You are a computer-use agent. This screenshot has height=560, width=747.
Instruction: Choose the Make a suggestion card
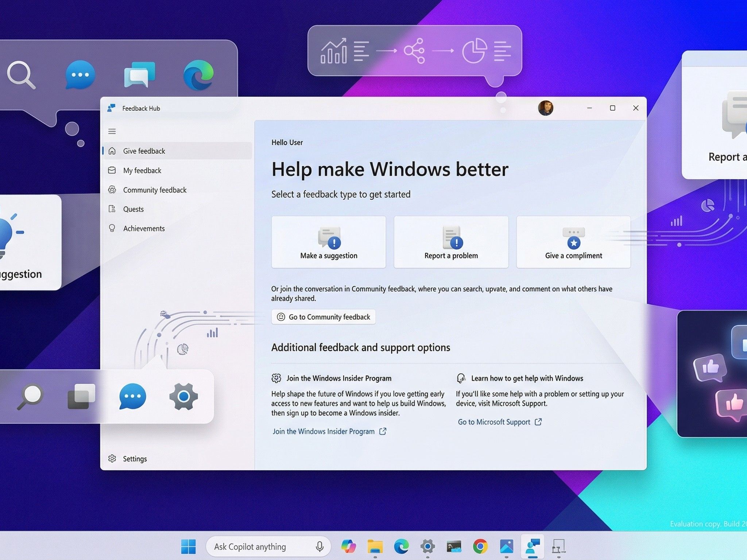coord(329,242)
